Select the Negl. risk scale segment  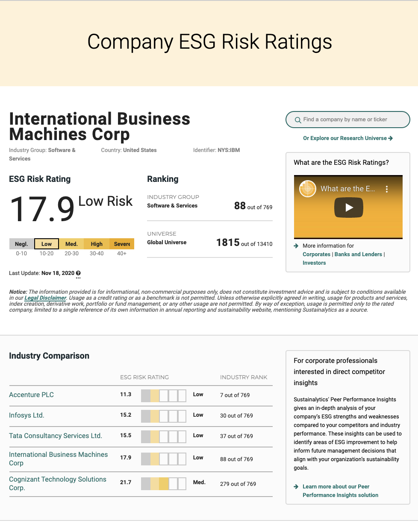click(21, 244)
